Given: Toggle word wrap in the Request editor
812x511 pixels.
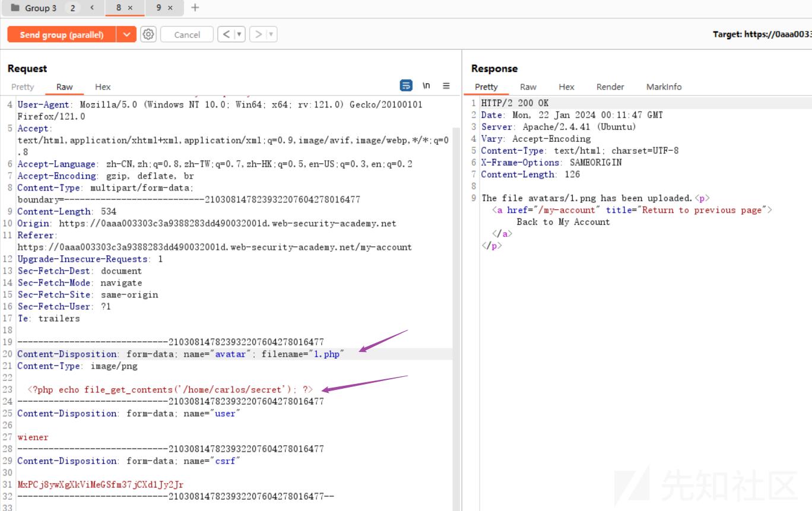Looking at the screenshot, I should 406,85.
